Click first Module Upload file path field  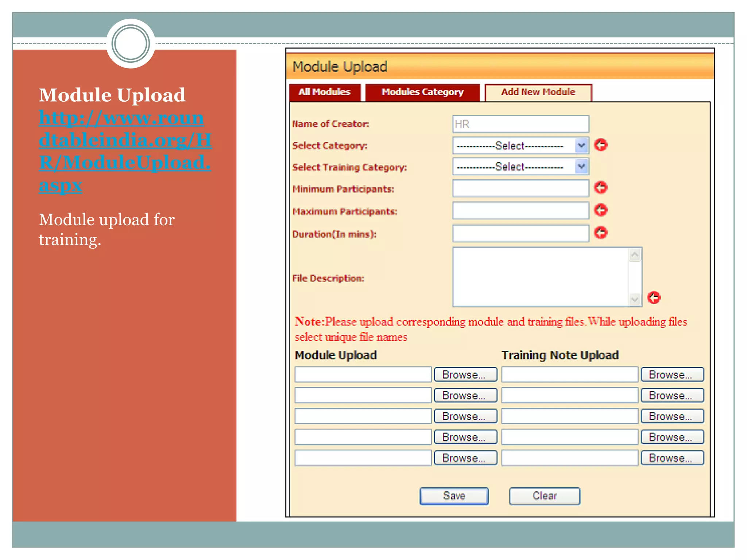click(x=363, y=374)
